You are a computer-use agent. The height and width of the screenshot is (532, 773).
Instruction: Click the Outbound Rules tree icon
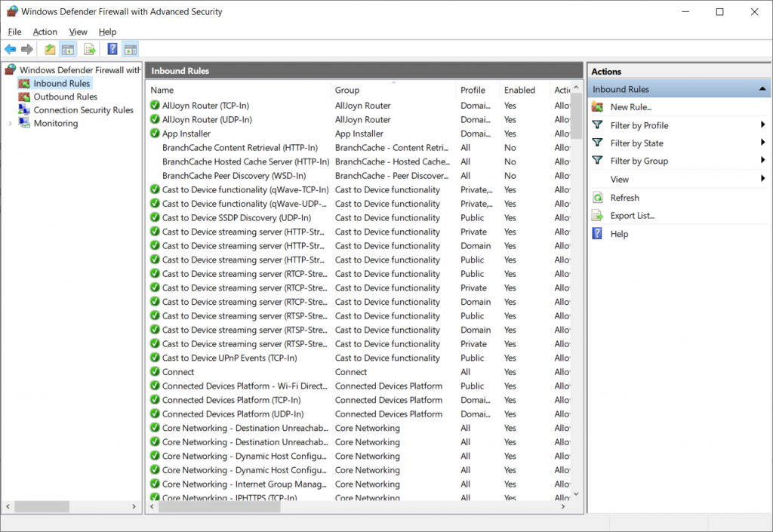click(24, 97)
